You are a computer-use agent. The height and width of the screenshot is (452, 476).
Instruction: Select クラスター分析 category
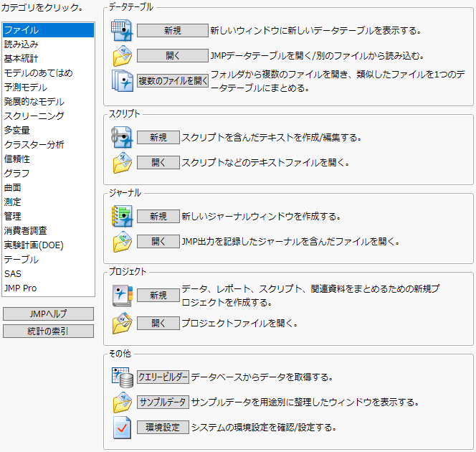coord(48,145)
